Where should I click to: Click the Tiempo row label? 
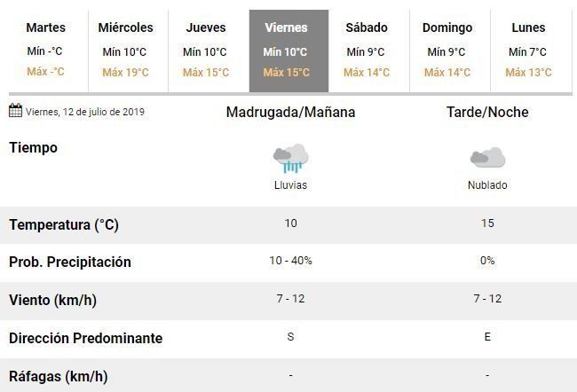click(33, 147)
